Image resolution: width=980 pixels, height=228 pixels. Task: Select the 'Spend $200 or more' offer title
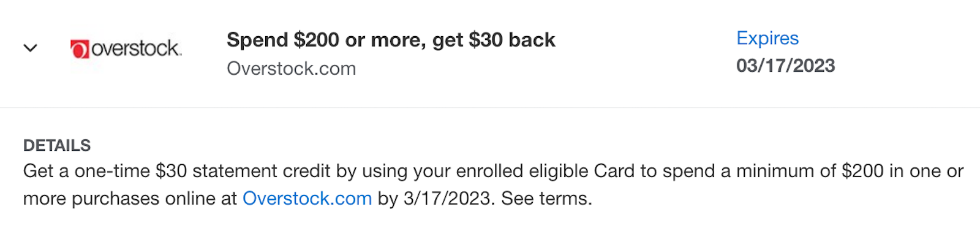pos(391,40)
